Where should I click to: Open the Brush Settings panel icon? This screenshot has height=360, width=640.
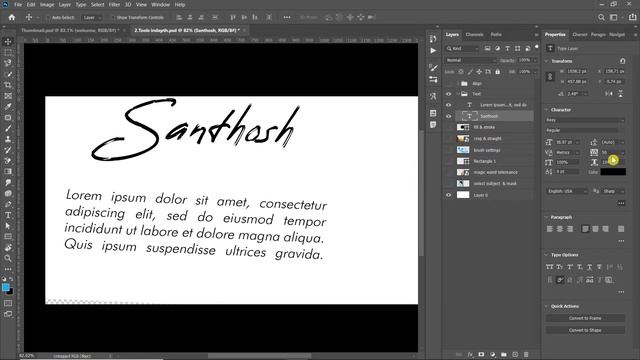tap(433, 68)
